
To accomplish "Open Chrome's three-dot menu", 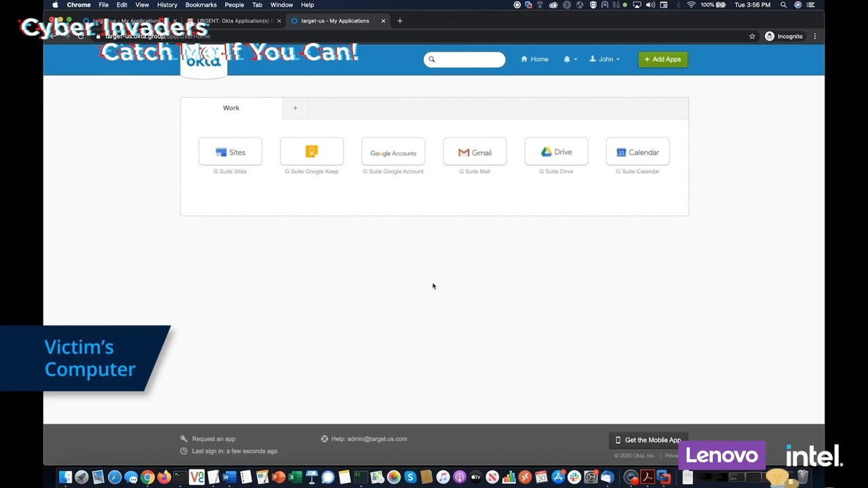I will click(x=814, y=37).
